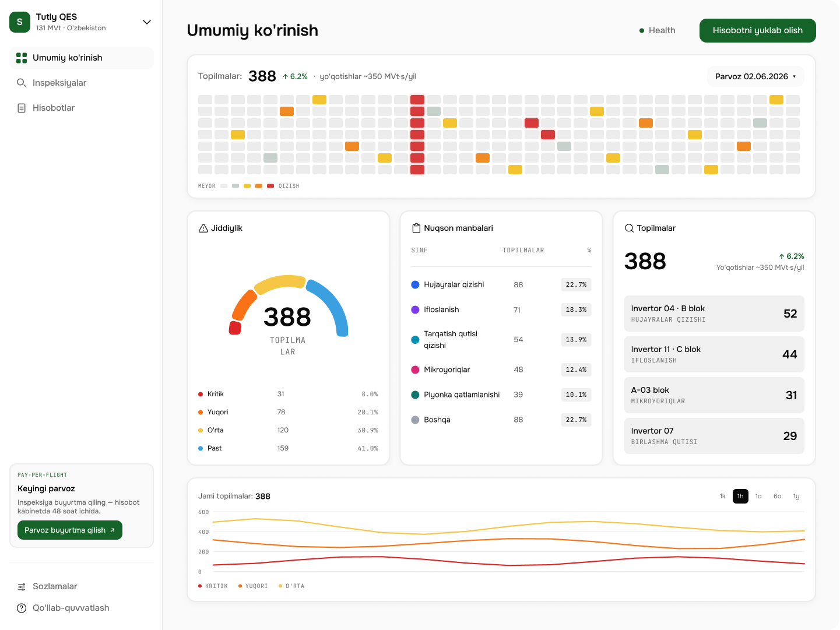840x630 pixels.
Task: Click Hisobotni yuklab olish button
Action: (757, 30)
